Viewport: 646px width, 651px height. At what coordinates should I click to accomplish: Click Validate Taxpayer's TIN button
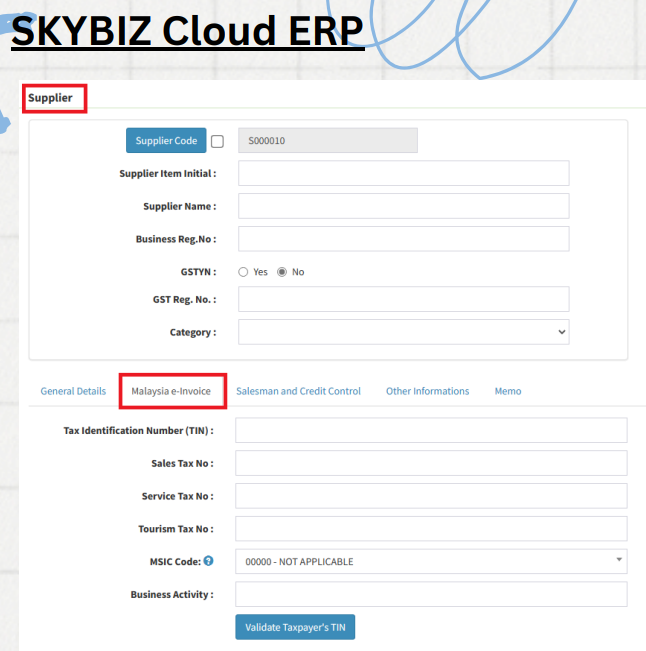295,627
